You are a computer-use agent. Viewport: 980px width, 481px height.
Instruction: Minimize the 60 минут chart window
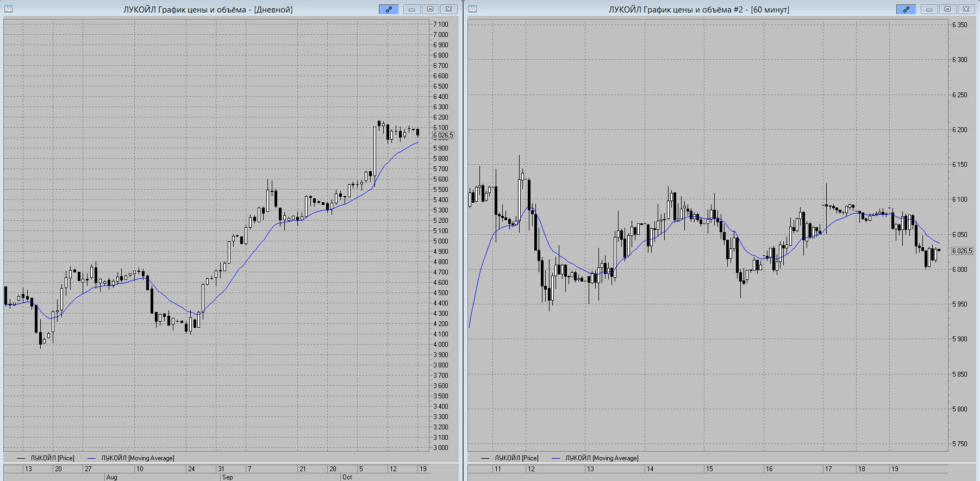[929, 9]
